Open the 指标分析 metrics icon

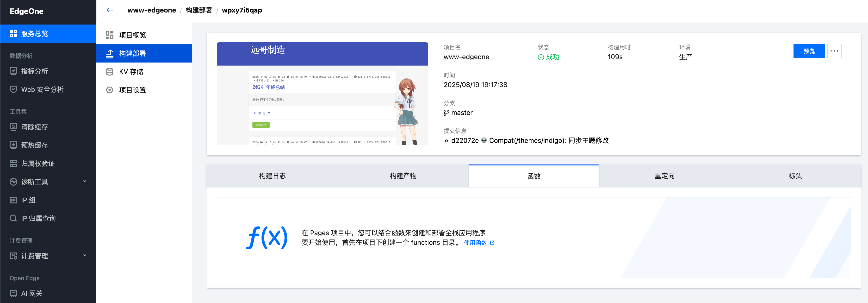pos(13,71)
